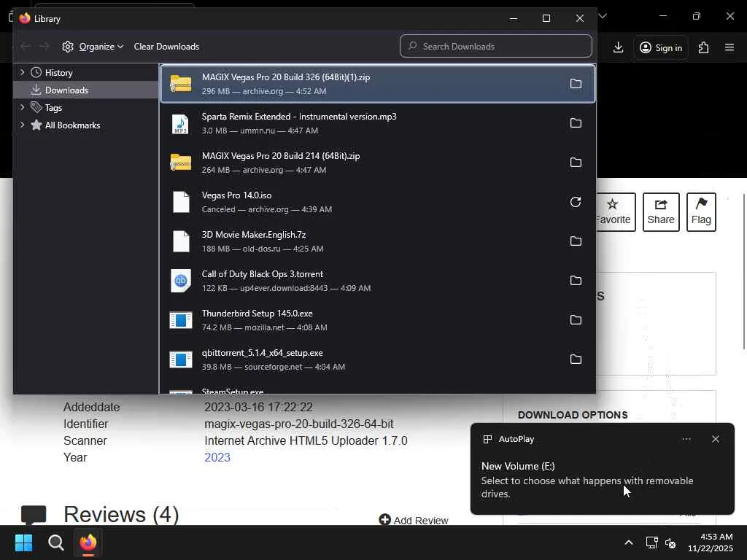Select qbittorrent_5.1.4_x64_setup.exe entry
The width and height of the screenshot is (747, 560).
pyautogui.click(x=378, y=359)
